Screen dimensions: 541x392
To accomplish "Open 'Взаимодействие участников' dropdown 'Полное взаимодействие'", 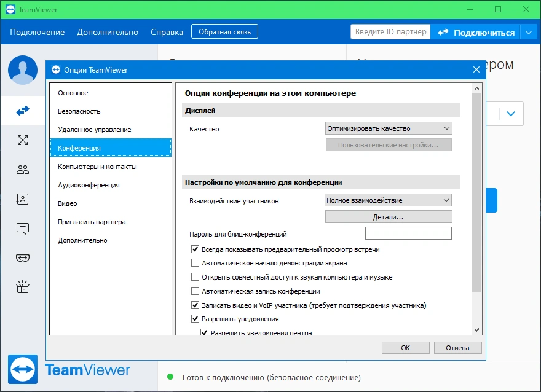I will point(388,200).
